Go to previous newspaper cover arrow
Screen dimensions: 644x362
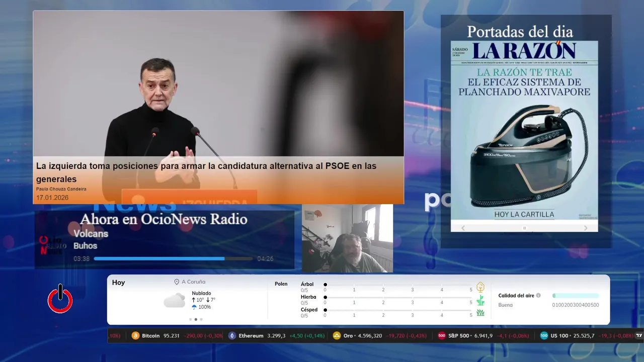[463, 228]
